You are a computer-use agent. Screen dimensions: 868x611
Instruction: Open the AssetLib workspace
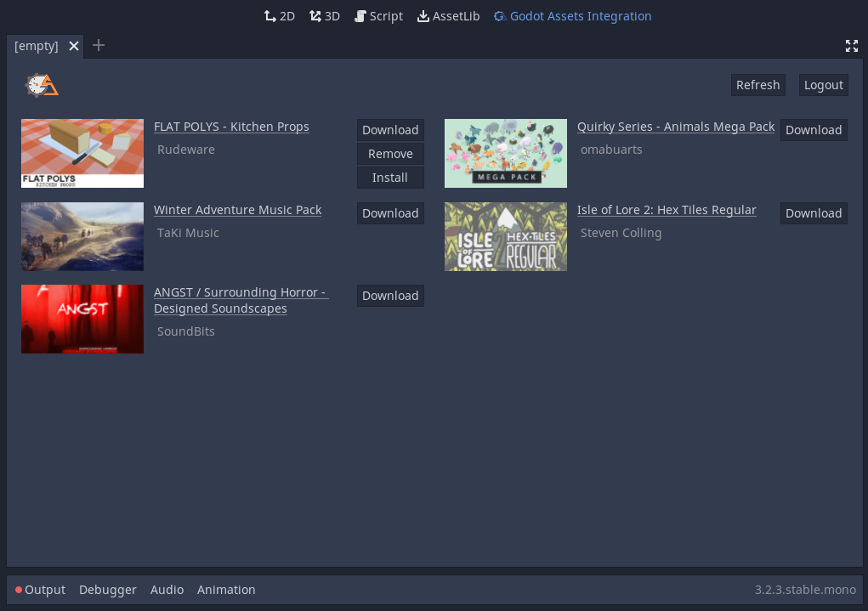[x=448, y=16]
